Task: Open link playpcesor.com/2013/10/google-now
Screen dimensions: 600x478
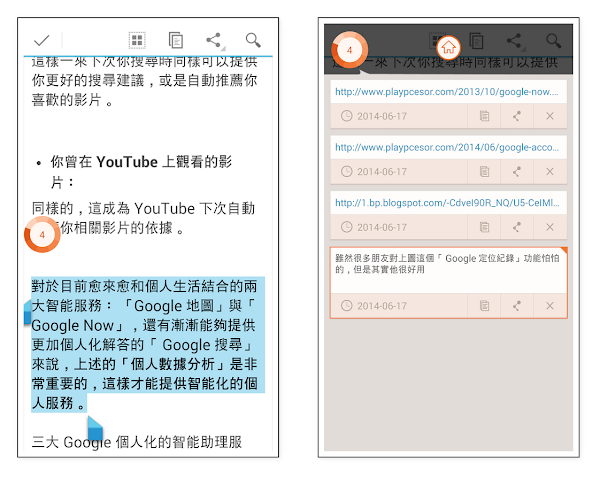Action: click(x=448, y=92)
